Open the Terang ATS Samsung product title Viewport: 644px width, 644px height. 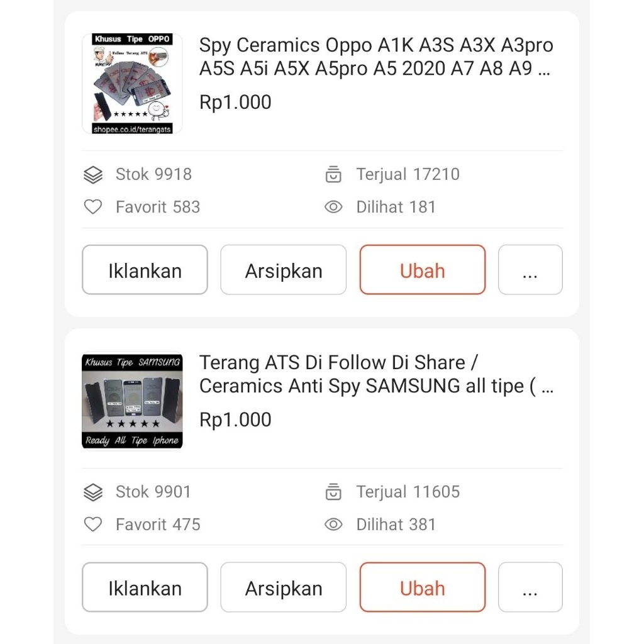point(374,374)
